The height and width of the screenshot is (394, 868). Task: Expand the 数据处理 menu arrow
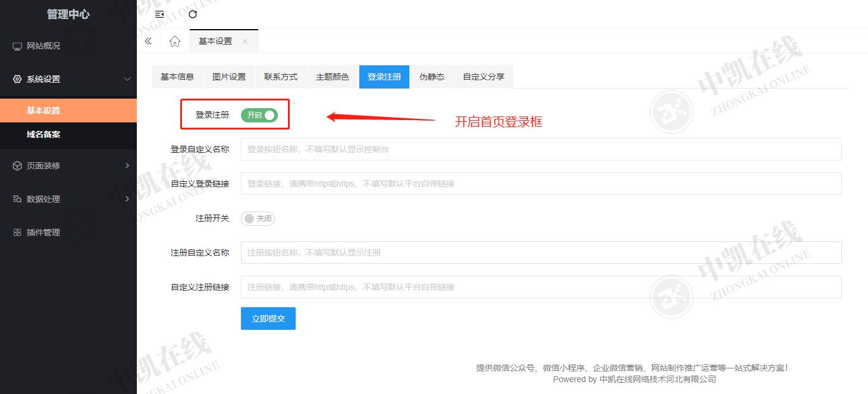(127, 199)
